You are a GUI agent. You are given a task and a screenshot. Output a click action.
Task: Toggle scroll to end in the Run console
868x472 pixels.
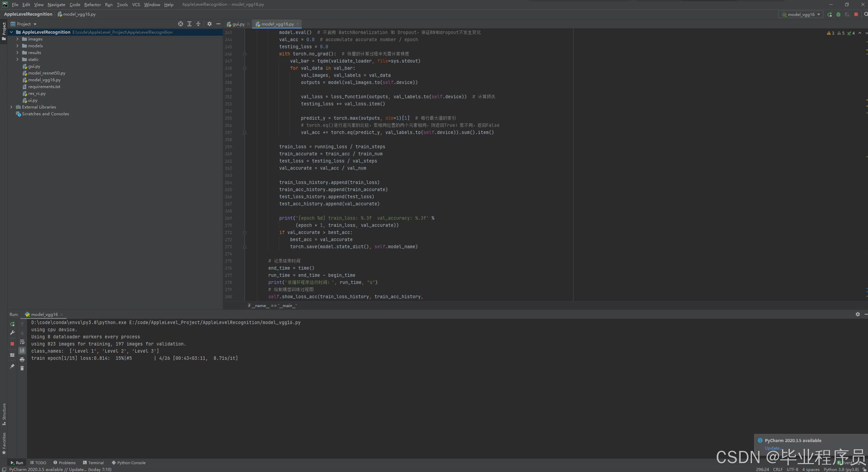coord(22,351)
